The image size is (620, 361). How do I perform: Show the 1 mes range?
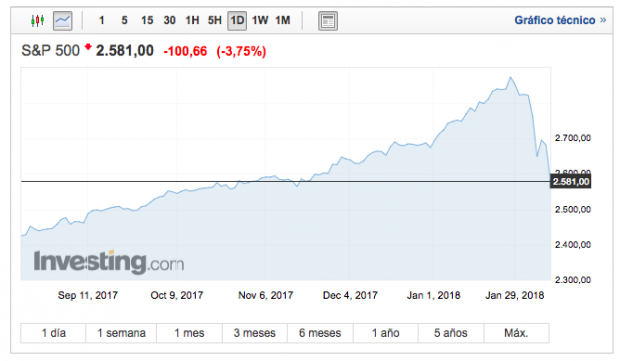click(189, 333)
